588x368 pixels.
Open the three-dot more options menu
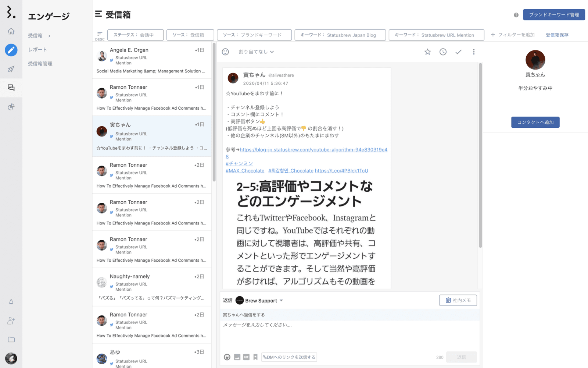[474, 52]
